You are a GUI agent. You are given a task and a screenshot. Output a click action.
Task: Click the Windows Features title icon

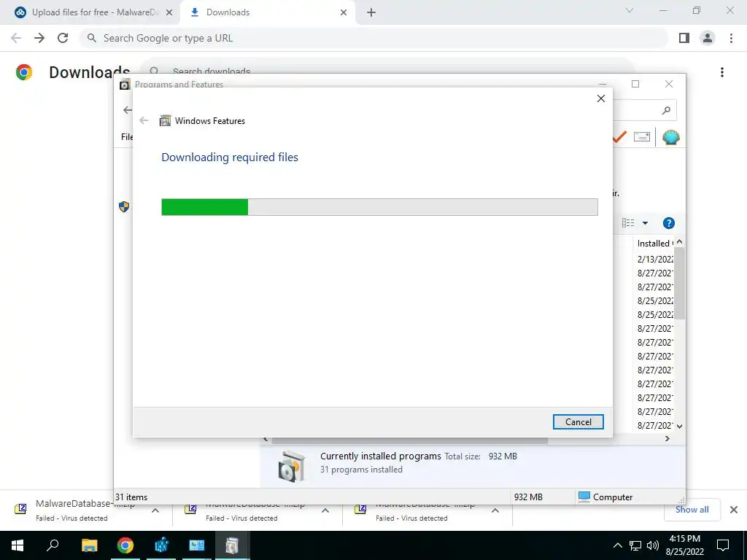[x=165, y=120]
